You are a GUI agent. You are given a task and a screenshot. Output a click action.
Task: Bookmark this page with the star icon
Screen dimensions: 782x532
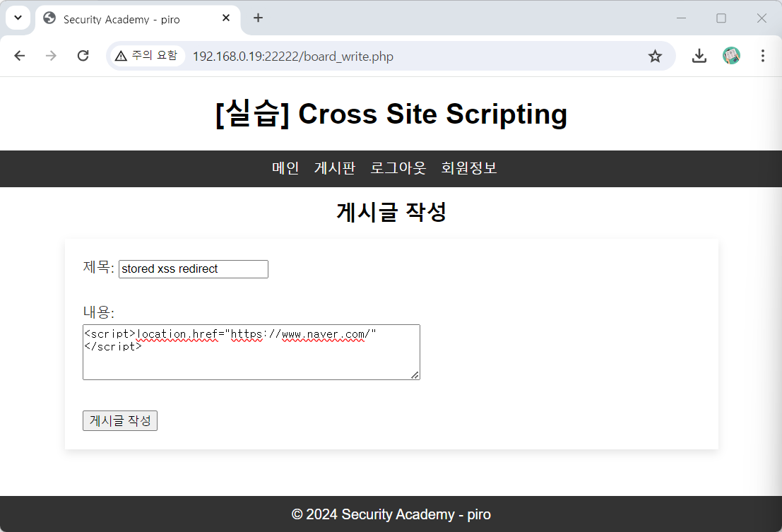pos(655,57)
